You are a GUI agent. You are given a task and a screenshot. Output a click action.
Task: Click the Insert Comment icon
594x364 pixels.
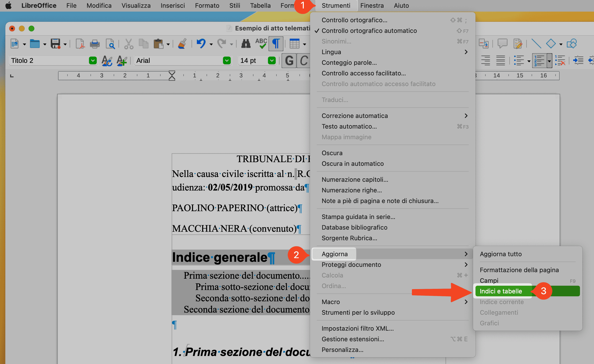502,44
